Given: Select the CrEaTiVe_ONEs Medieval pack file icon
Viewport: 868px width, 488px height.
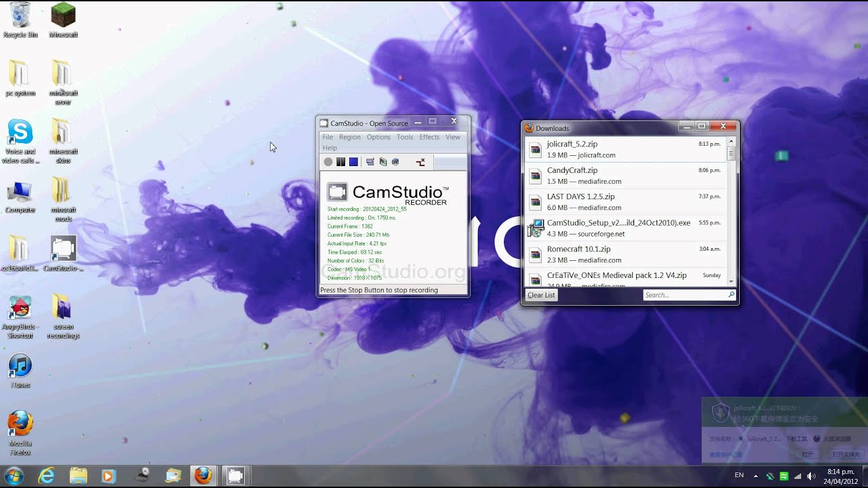Looking at the screenshot, I should tap(536, 279).
